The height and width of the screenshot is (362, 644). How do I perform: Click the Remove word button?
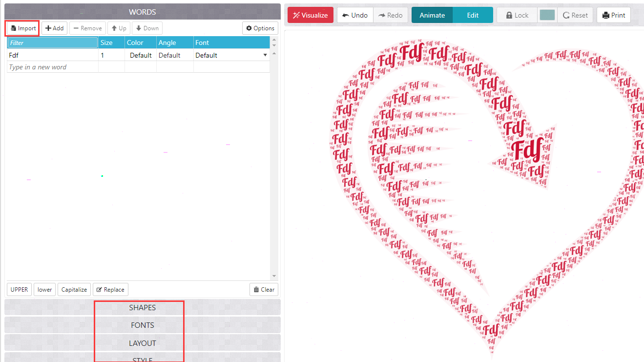pos(87,28)
